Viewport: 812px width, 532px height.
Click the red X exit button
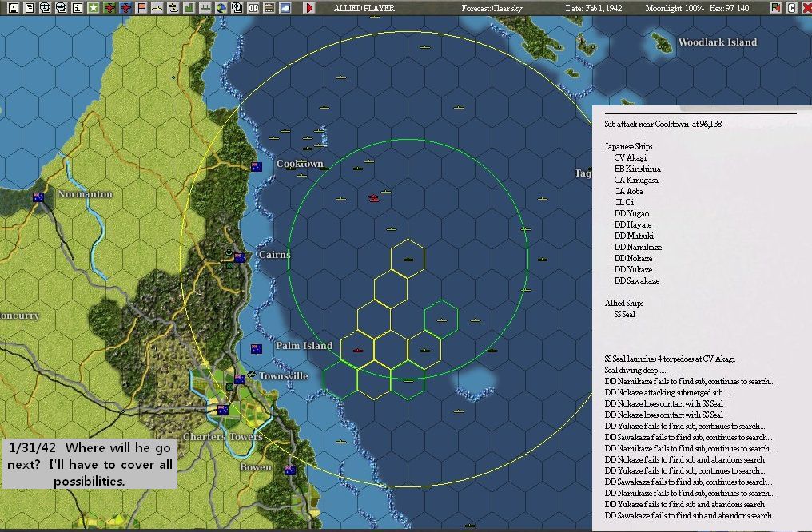tap(806, 8)
